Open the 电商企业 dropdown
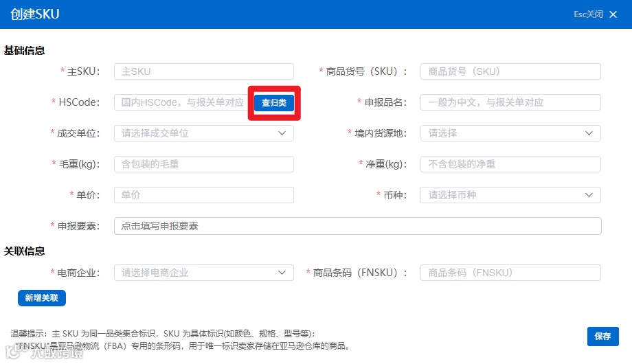The width and height of the screenshot is (632, 364). click(204, 273)
